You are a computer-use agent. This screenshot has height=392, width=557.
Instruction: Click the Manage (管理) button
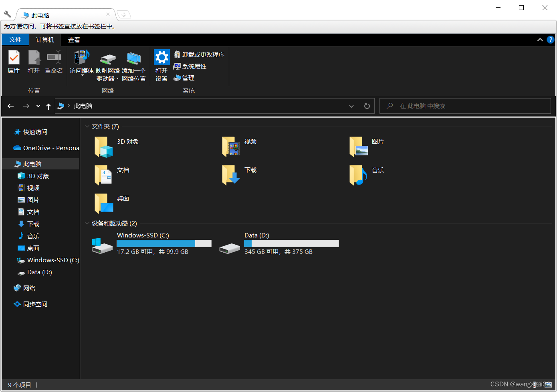(184, 78)
